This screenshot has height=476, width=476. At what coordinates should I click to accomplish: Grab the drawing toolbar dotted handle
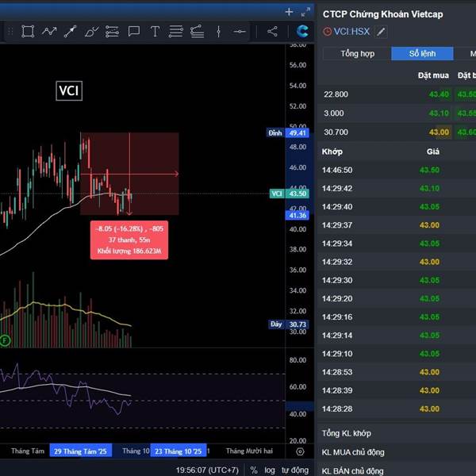[x=10, y=32]
